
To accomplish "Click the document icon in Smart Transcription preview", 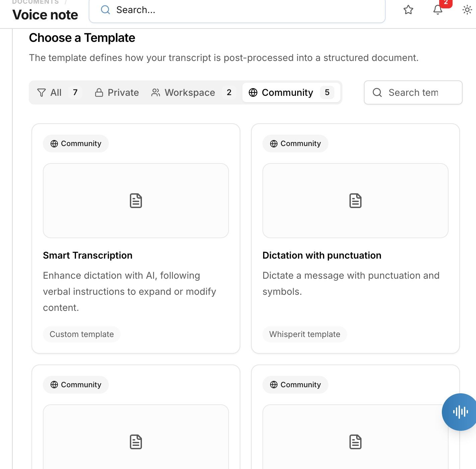I will (136, 201).
